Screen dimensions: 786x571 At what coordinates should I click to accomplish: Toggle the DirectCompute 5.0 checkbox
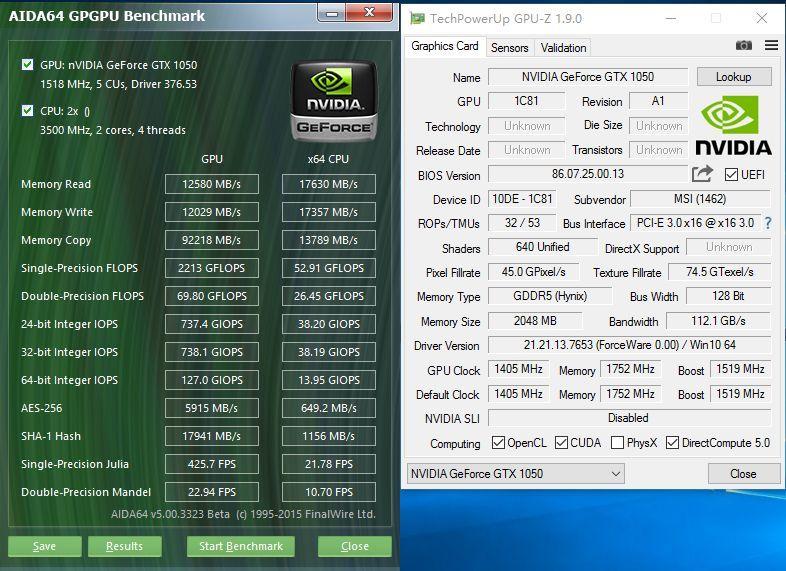coord(672,443)
